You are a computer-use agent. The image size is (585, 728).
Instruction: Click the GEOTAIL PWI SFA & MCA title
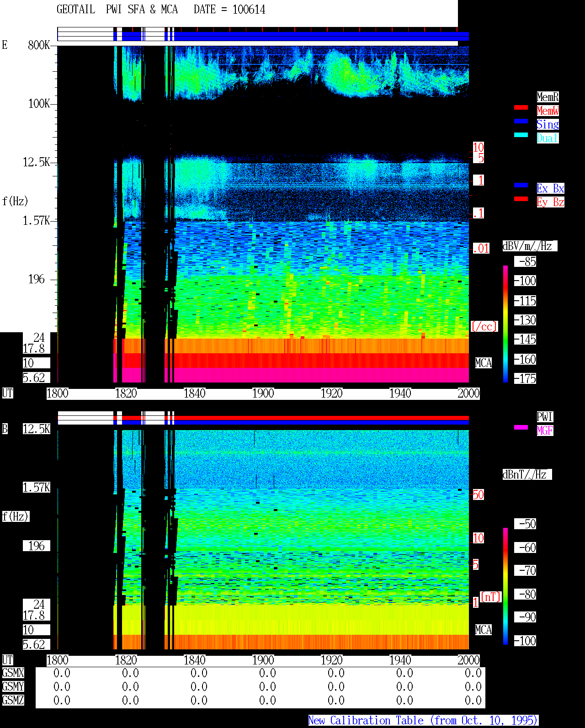[x=117, y=10]
